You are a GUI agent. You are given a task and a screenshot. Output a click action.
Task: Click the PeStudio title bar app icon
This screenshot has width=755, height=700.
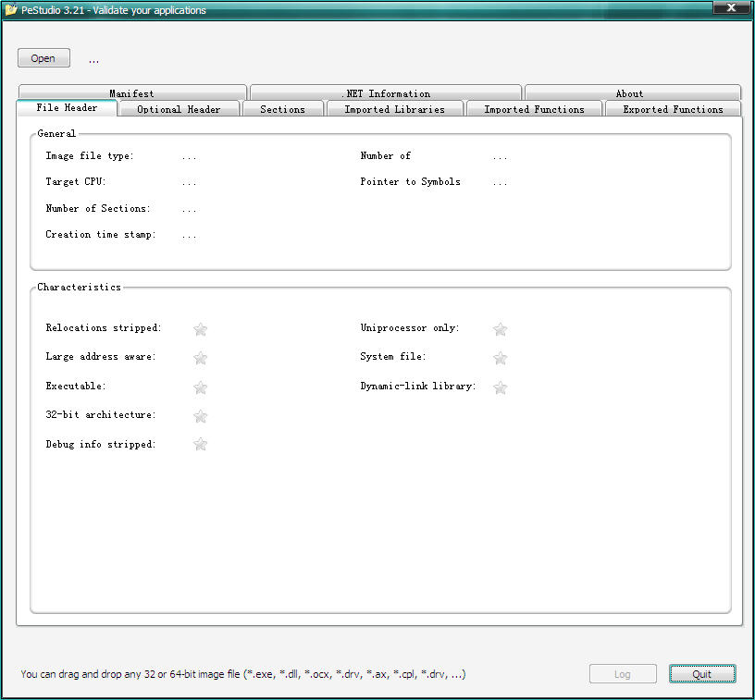pyautogui.click(x=11, y=9)
